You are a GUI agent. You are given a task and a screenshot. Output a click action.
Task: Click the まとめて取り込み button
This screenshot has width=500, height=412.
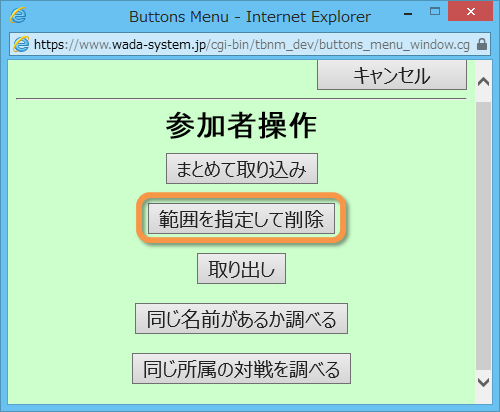pos(242,169)
